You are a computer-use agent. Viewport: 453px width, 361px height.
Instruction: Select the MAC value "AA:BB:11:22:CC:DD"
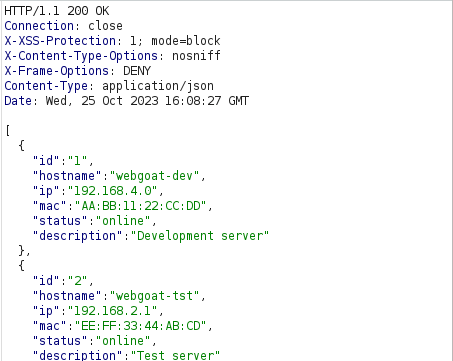pos(141,206)
